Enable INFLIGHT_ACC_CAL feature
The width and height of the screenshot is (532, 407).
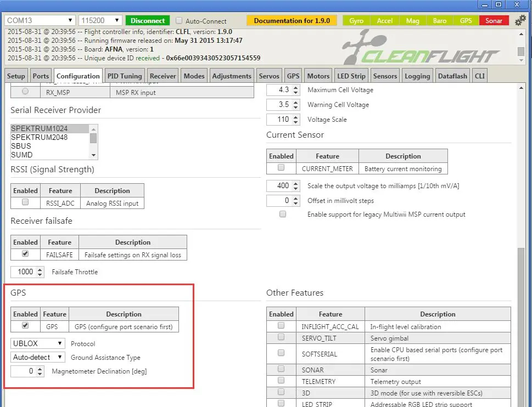[x=281, y=325]
